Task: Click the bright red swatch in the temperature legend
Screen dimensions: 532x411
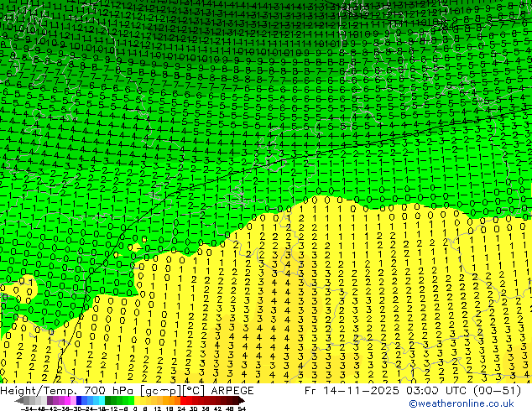Action: [183, 401]
